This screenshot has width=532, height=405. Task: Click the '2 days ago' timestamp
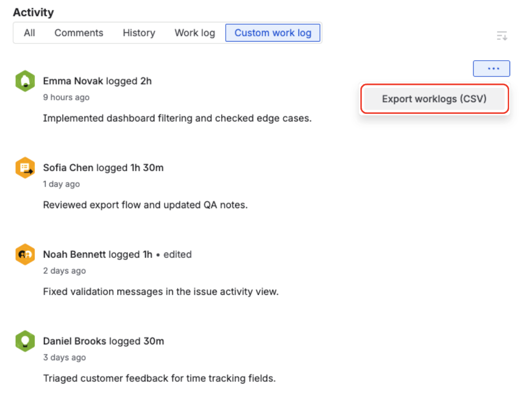64,271
